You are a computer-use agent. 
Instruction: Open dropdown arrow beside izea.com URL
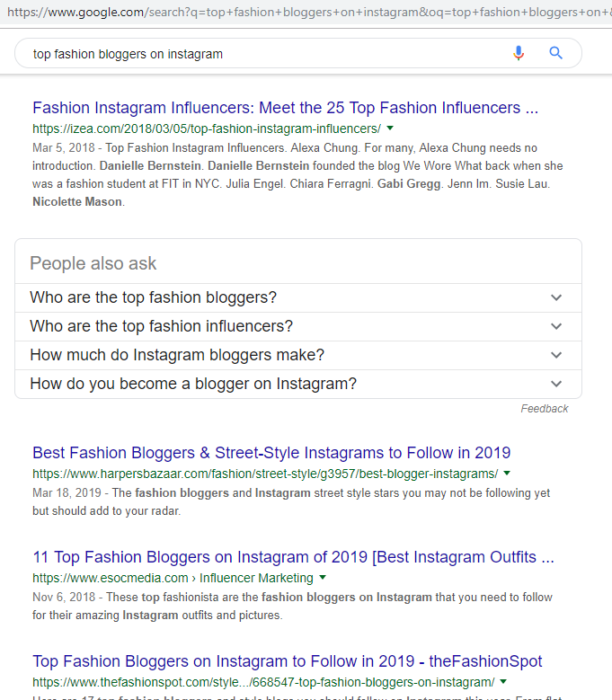[390, 128]
